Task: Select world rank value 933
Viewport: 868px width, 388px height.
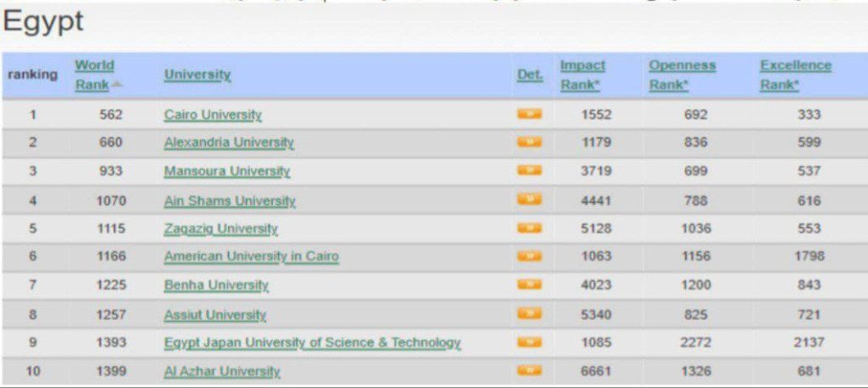Action: tap(111, 171)
